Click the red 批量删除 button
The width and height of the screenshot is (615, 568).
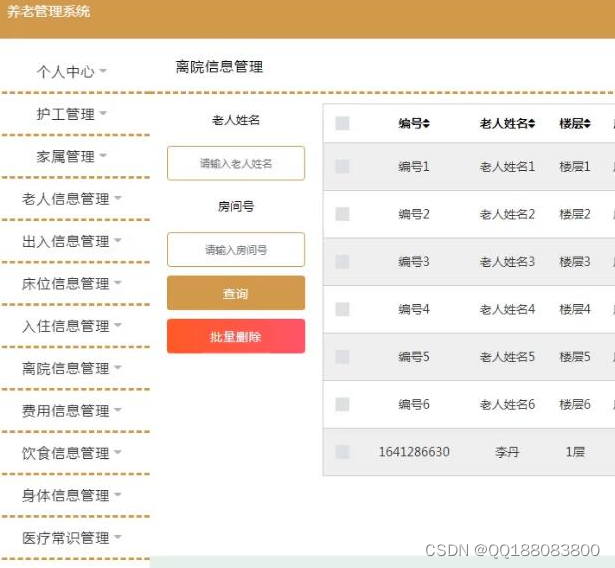[x=236, y=336]
